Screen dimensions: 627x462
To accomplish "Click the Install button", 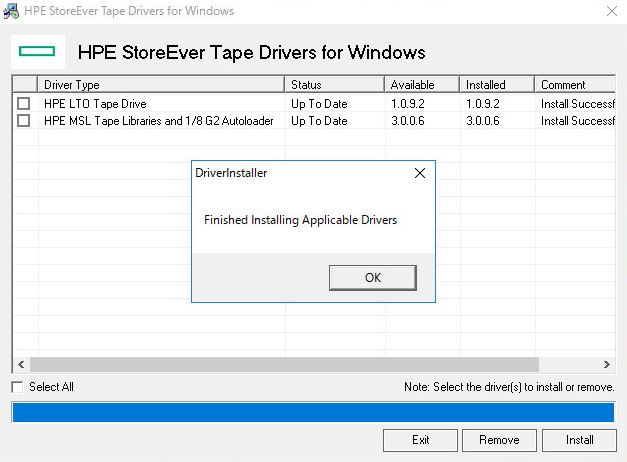I will pos(579,440).
